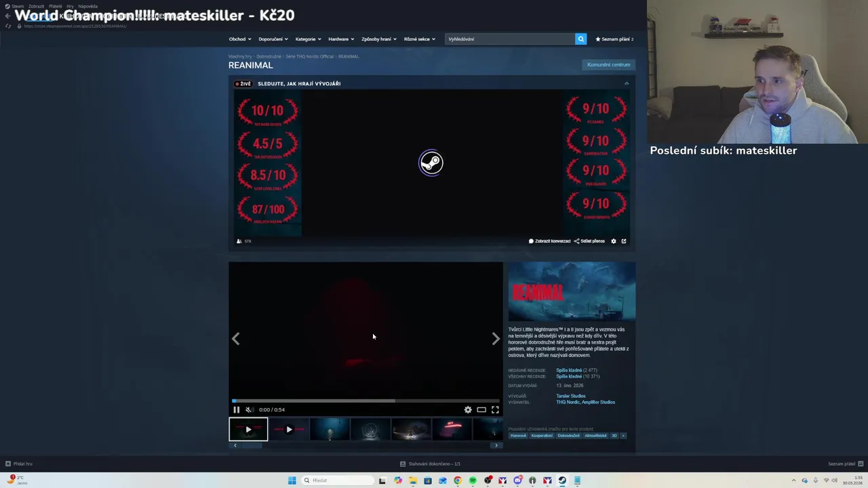The image size is (868, 488).
Task: Click Všechny hry breadcrumb link
Action: 240,56
